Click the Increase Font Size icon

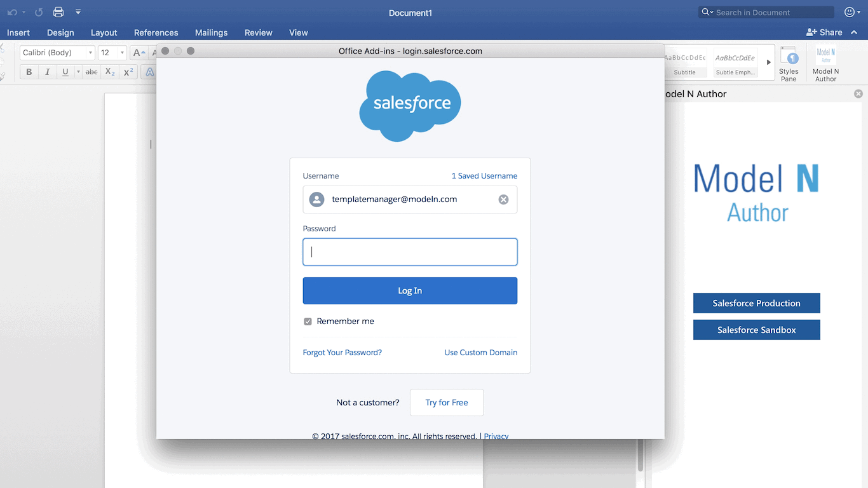[139, 53]
